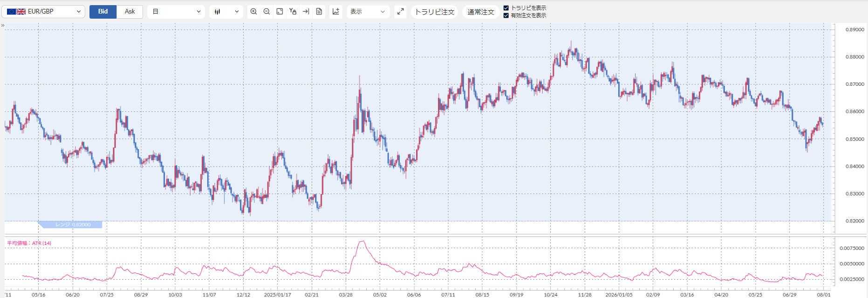Expand chart to fullscreen icon
The width and height of the screenshot is (868, 298).
tap(400, 12)
